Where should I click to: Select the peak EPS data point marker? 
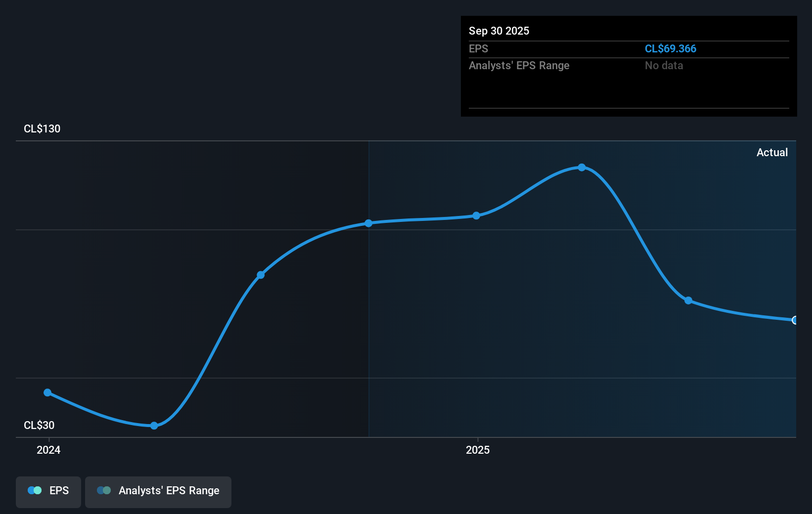(x=582, y=168)
